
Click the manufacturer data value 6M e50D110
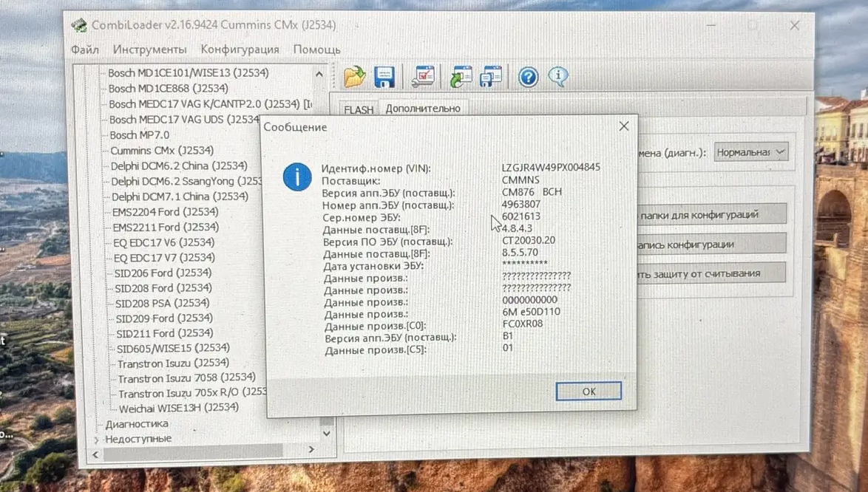click(x=532, y=312)
